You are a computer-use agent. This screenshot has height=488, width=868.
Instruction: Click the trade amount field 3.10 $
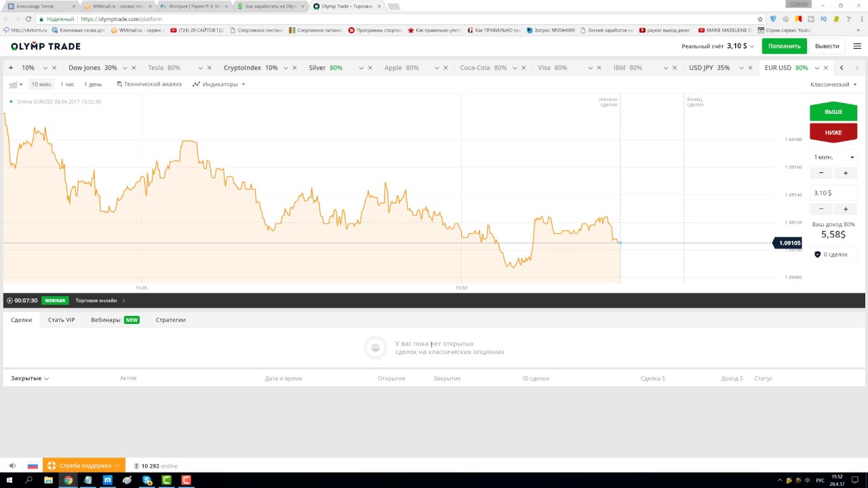[x=833, y=193]
